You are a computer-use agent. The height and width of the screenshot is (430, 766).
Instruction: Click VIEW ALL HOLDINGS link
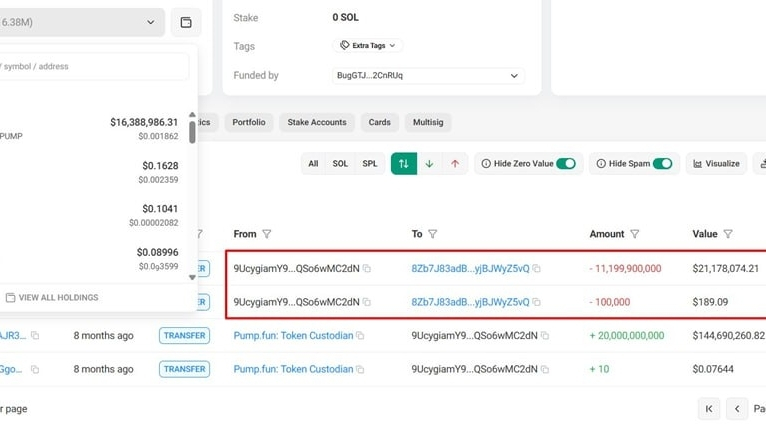click(52, 298)
